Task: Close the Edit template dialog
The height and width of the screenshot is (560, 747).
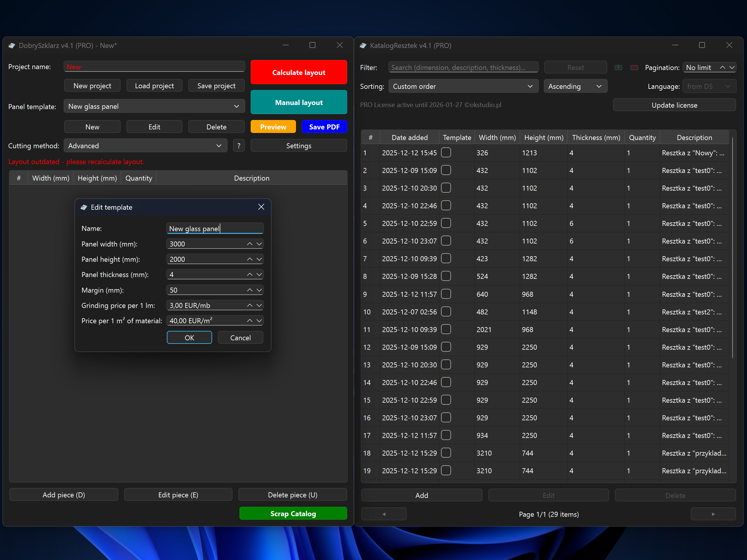Action: click(x=261, y=207)
